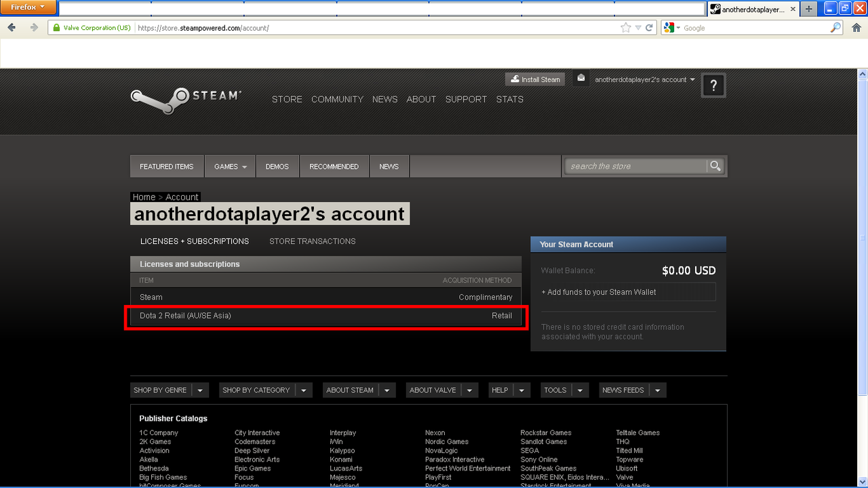Open the STORE menu
Screen dimensions: 868x488
coord(287,99)
